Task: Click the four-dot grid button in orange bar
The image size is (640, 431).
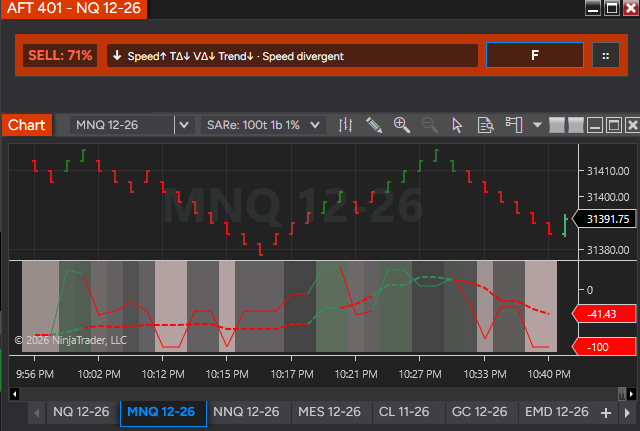Action: coord(606,56)
